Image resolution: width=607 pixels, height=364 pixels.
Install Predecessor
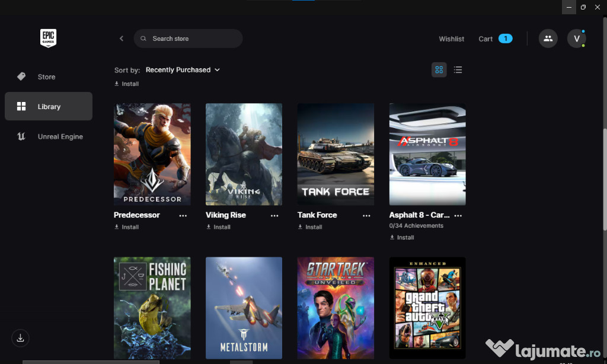[127, 227]
